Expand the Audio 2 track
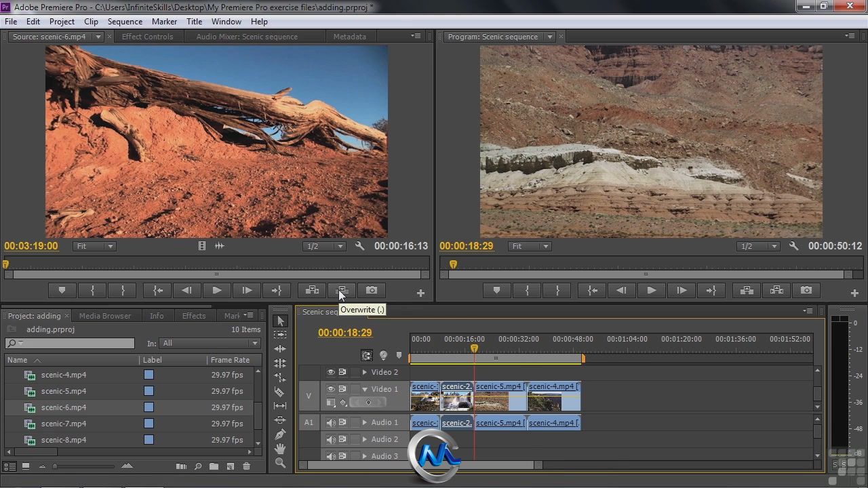This screenshot has height=488, width=868. click(x=365, y=439)
